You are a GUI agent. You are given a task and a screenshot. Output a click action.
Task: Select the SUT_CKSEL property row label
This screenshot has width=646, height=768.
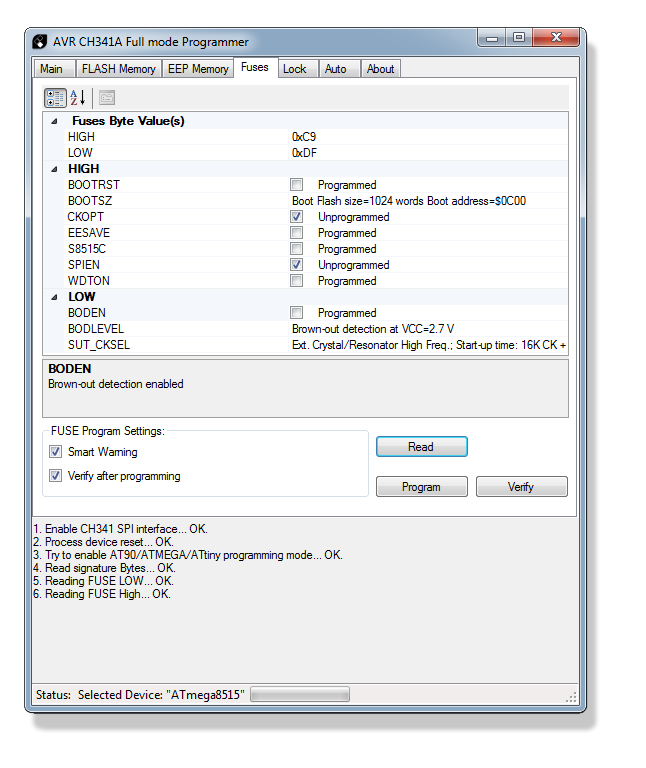pos(98,345)
